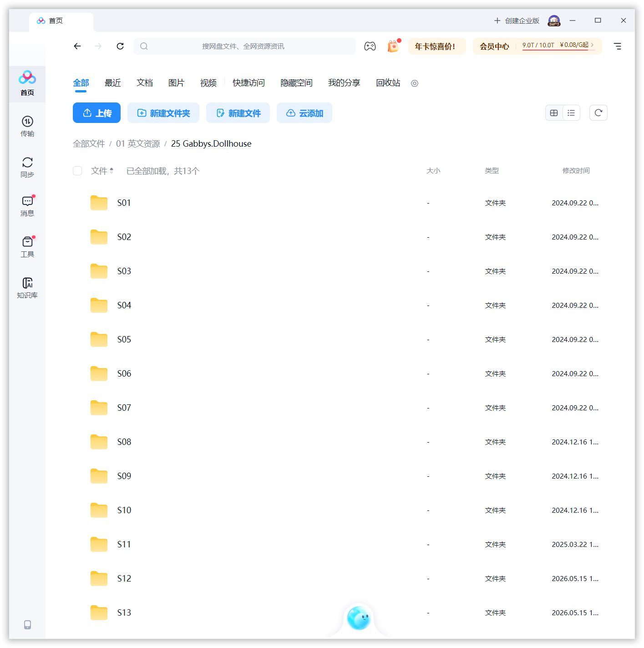Switch to the 图片 tab

tap(177, 83)
